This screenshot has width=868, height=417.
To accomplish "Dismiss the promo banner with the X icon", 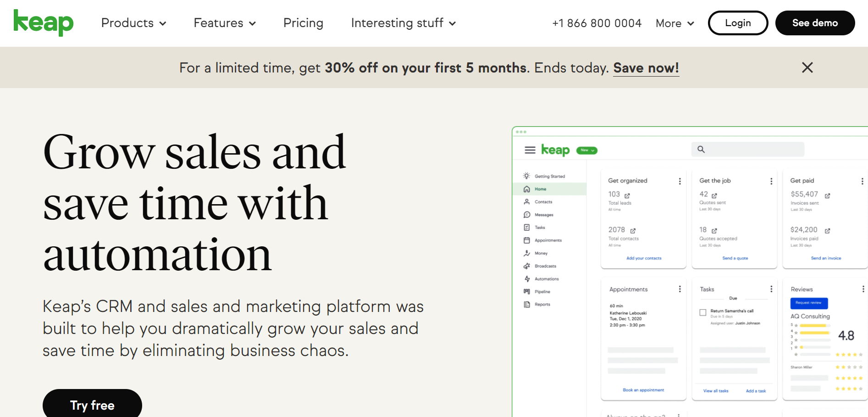I will (807, 67).
